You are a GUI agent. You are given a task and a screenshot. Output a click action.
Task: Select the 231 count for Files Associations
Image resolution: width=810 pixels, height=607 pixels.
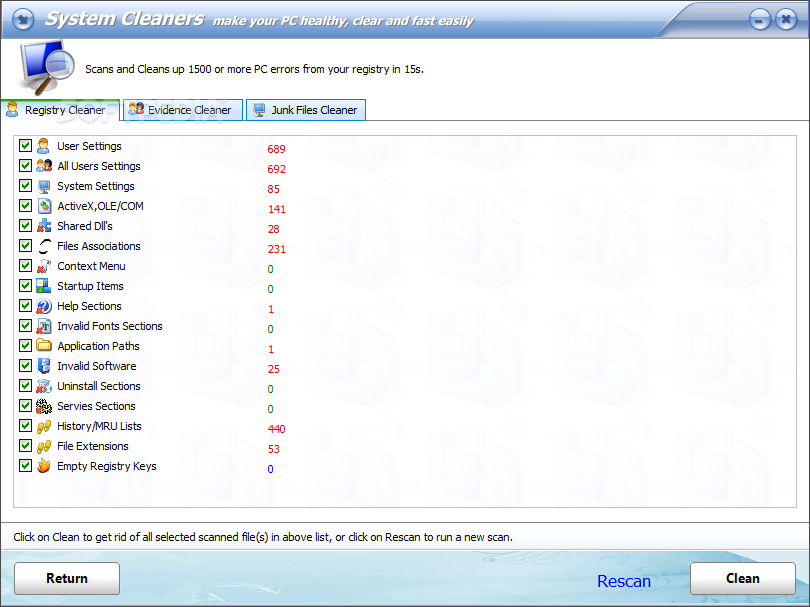tap(276, 249)
